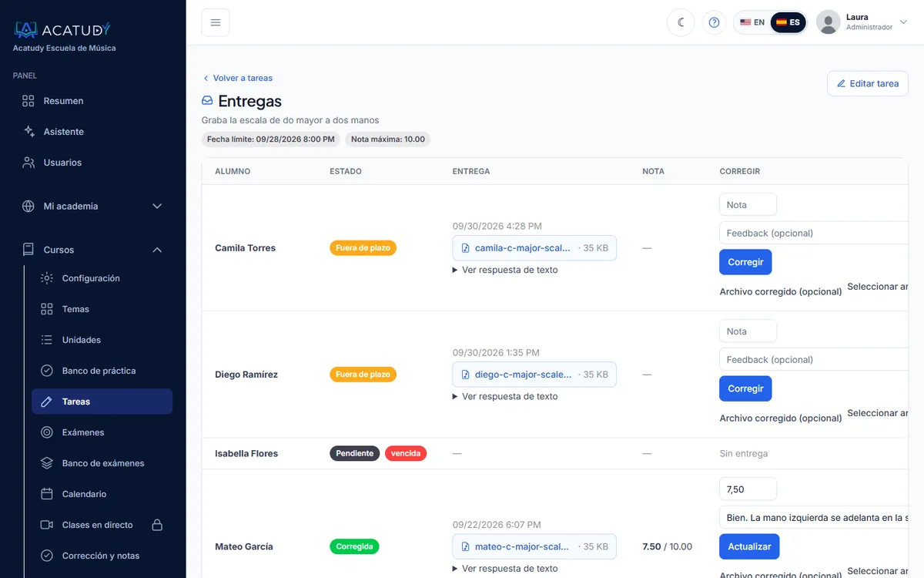Switch to dark mode moon icon
924x578 pixels.
[x=681, y=22]
